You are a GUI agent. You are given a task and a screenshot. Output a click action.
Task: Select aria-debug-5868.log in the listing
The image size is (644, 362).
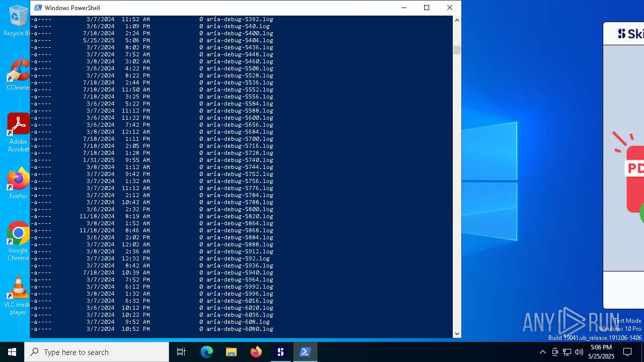click(x=239, y=230)
